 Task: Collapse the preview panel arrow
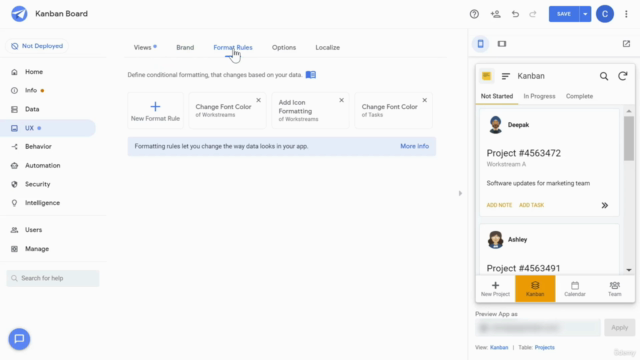(x=460, y=193)
